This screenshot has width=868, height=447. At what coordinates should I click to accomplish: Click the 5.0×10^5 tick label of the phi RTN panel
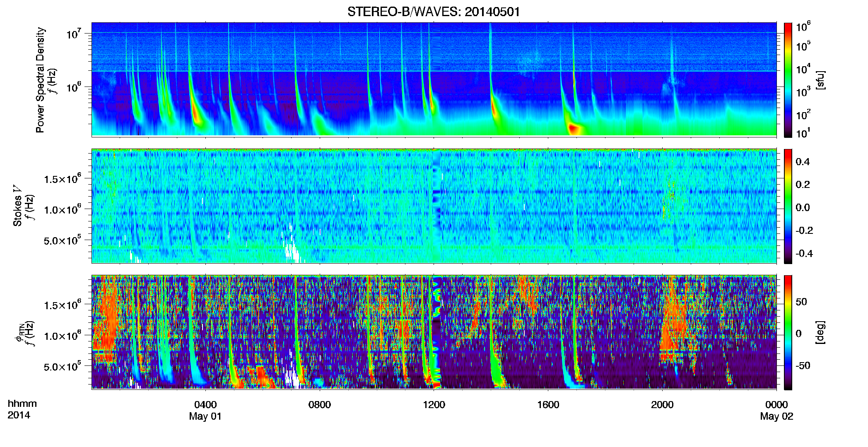click(x=62, y=367)
